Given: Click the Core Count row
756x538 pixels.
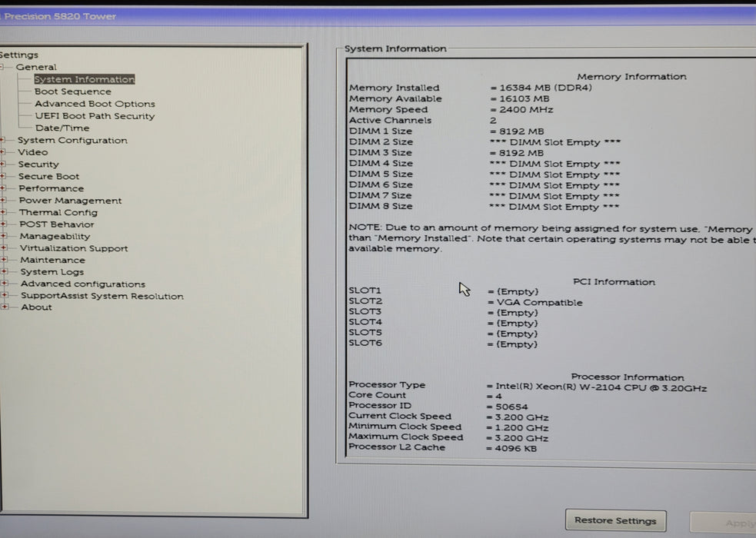Looking at the screenshot, I should pos(426,396).
